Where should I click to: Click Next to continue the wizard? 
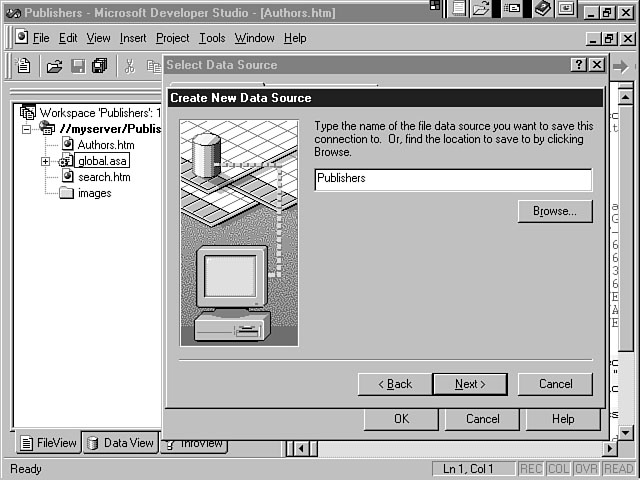(x=470, y=384)
